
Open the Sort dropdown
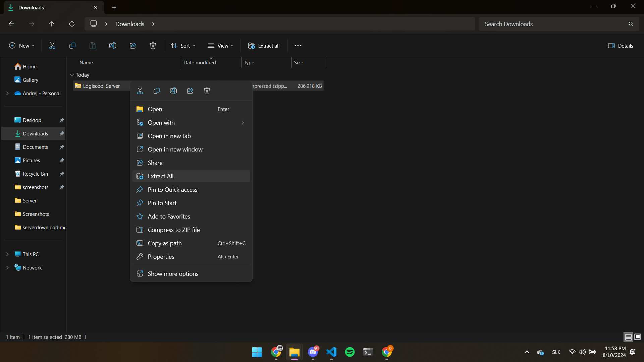(x=183, y=46)
